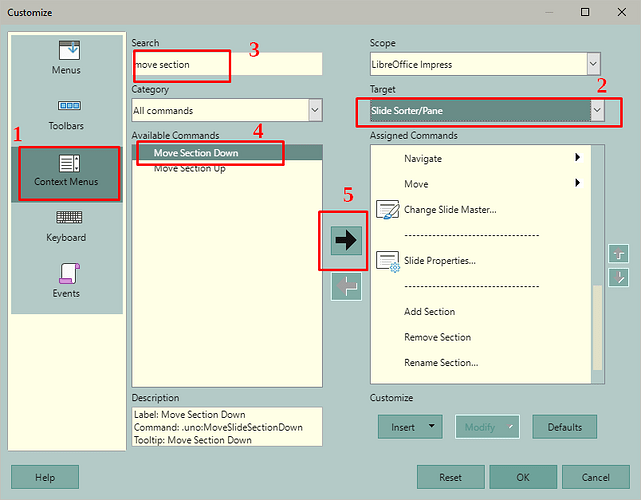Add command with the right arrow button
Image resolution: width=641 pixels, height=500 pixels.
346,240
